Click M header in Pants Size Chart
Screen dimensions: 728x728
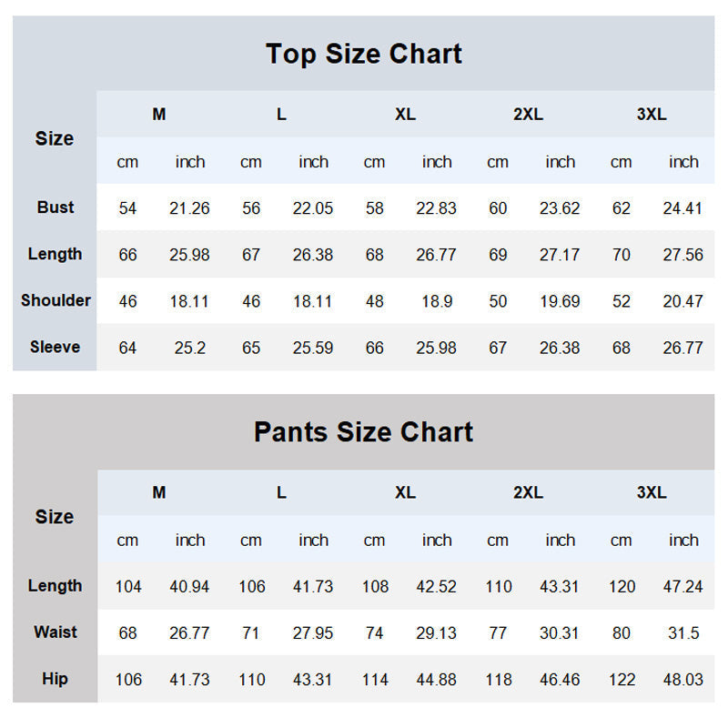(159, 492)
